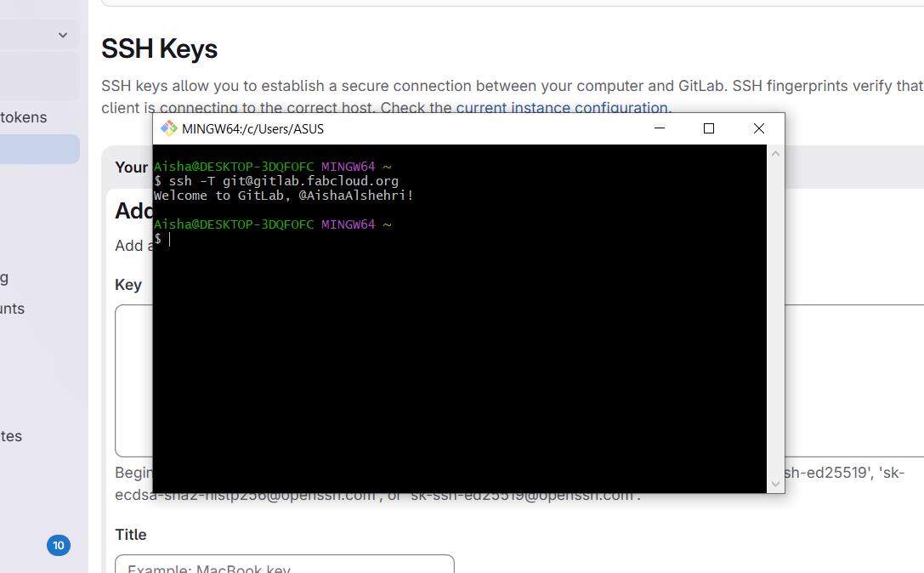
Task: Click the 'Welcome to GitLab, @AishaAlshehri!' output line
Action: click(283, 196)
